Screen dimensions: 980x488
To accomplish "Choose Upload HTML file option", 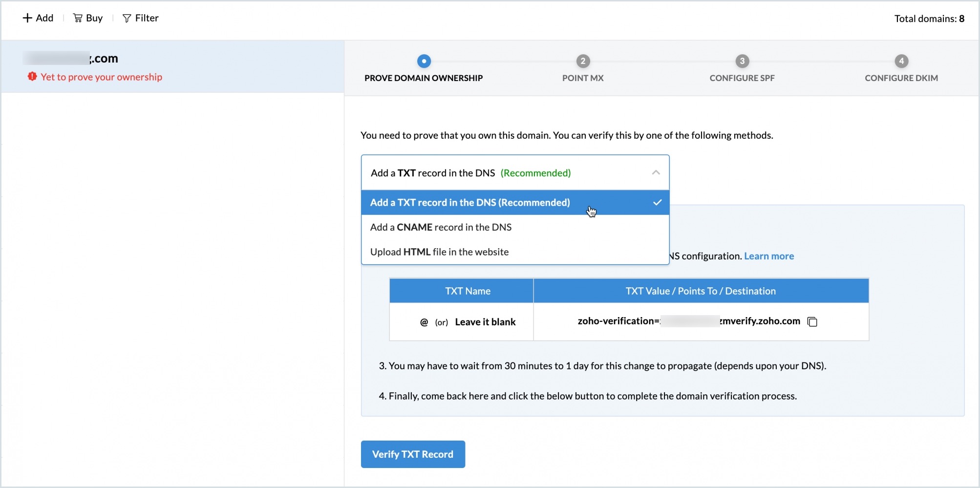I will click(x=515, y=252).
